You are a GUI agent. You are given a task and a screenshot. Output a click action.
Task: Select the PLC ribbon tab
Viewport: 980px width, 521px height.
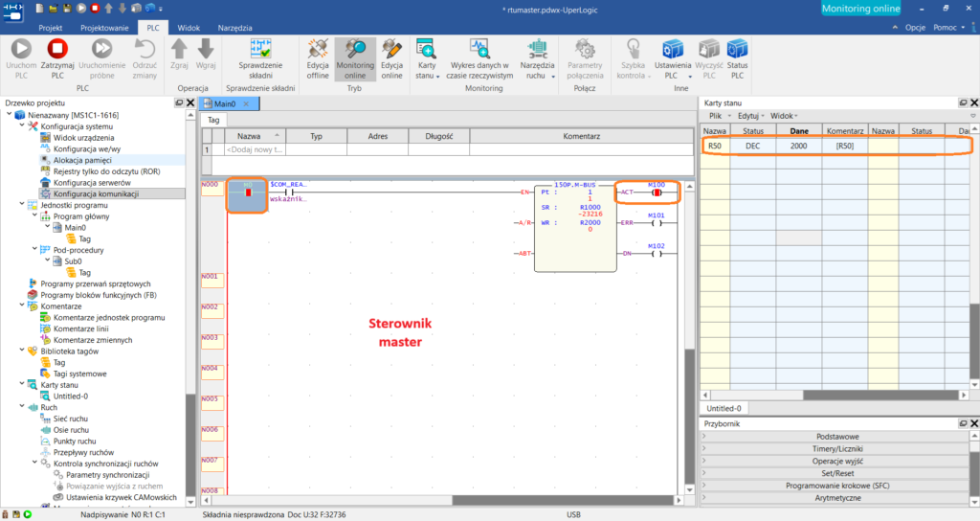(x=153, y=28)
